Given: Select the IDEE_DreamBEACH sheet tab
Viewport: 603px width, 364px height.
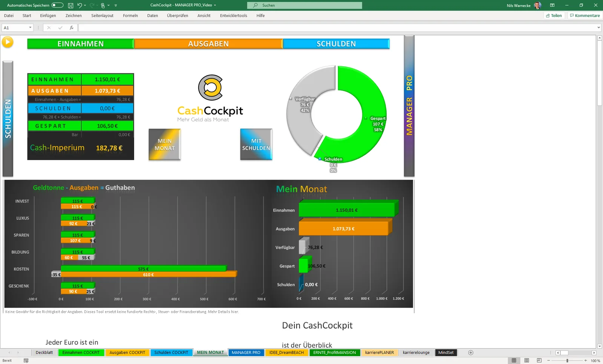Looking at the screenshot, I should pos(286,353).
